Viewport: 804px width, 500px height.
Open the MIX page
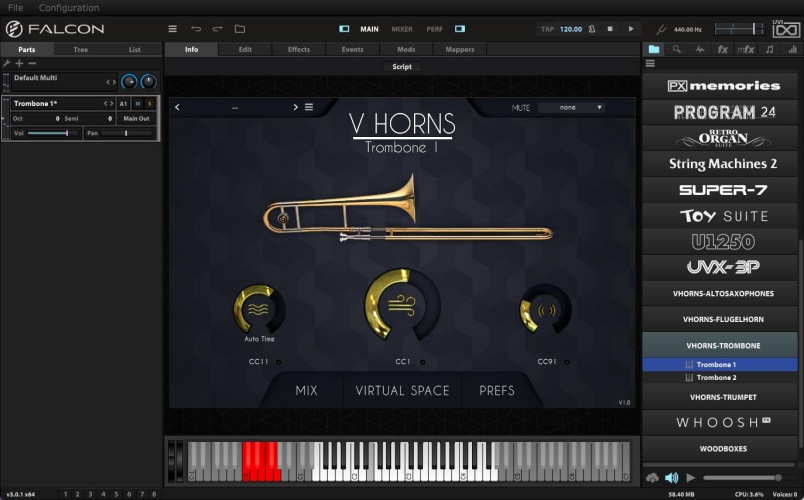[x=307, y=391]
